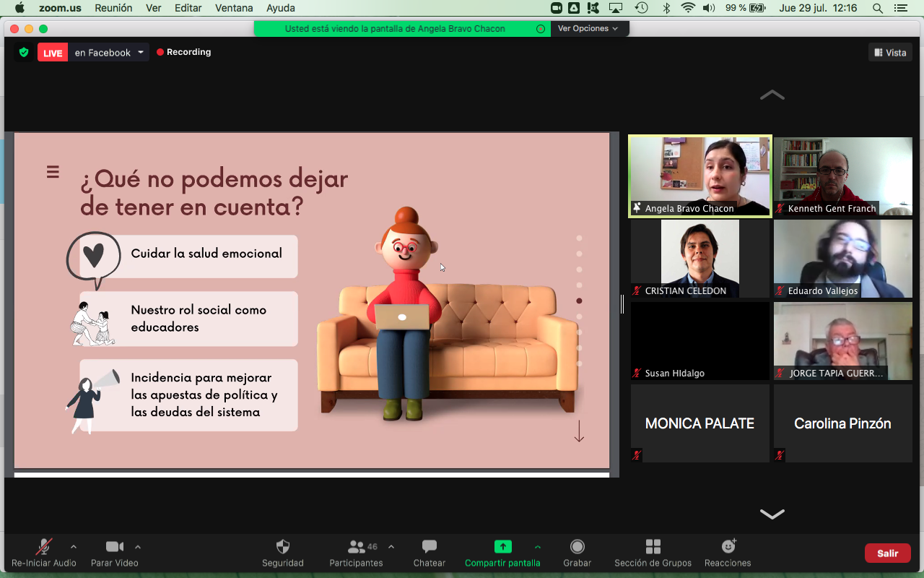Screen dimensions: 924x578
Task: Click the Grabar record icon
Action: coord(577,547)
